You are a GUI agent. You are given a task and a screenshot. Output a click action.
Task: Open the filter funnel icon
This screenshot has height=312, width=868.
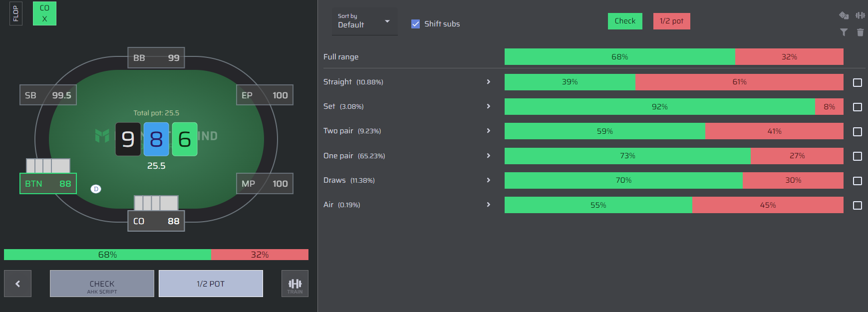coord(844,32)
